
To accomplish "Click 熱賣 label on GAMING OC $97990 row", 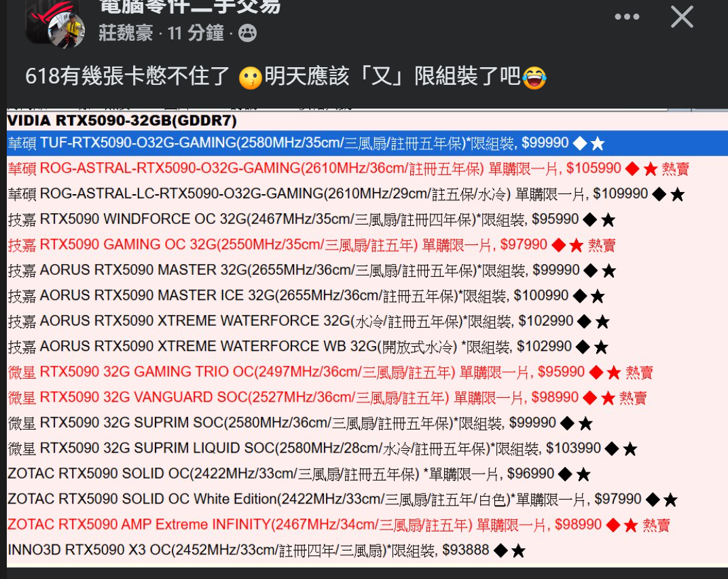I will click(x=602, y=245).
